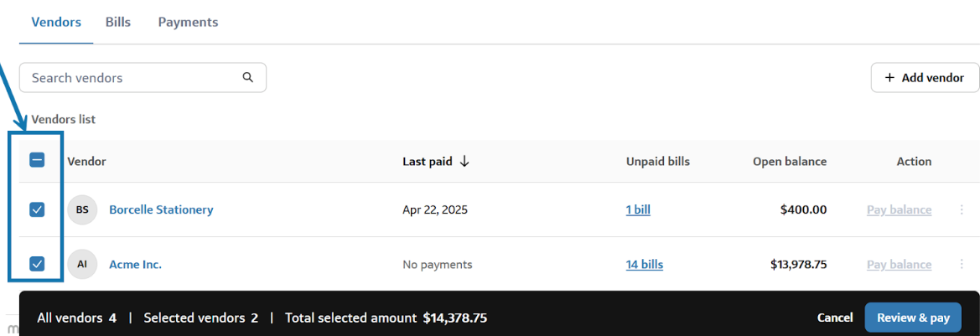Cancel the vendor selection
Viewport: 980px width, 336px height.
pyautogui.click(x=835, y=318)
